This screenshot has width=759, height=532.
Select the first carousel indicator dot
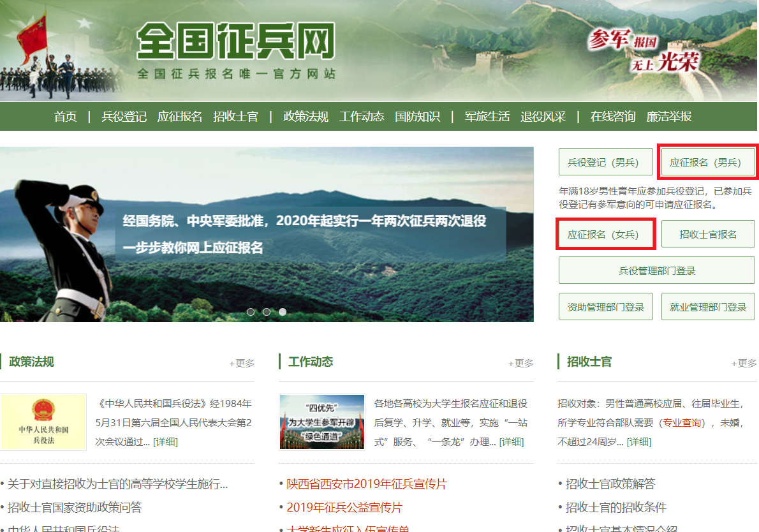[251, 312]
